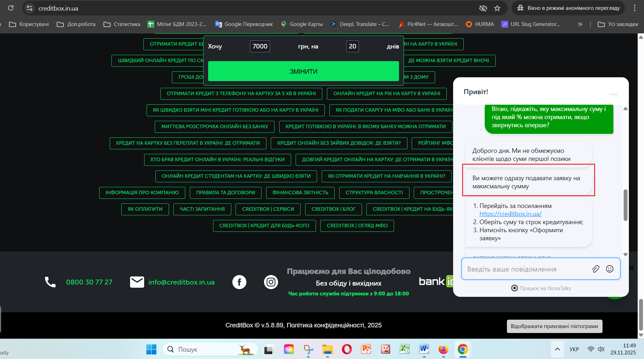Open the Facebook page icon

(x=239, y=282)
